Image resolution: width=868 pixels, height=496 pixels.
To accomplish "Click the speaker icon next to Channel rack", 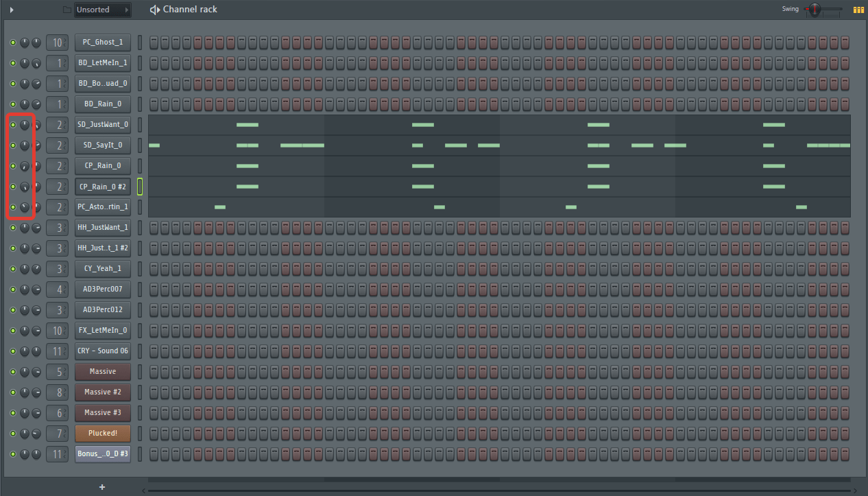I will (x=154, y=10).
